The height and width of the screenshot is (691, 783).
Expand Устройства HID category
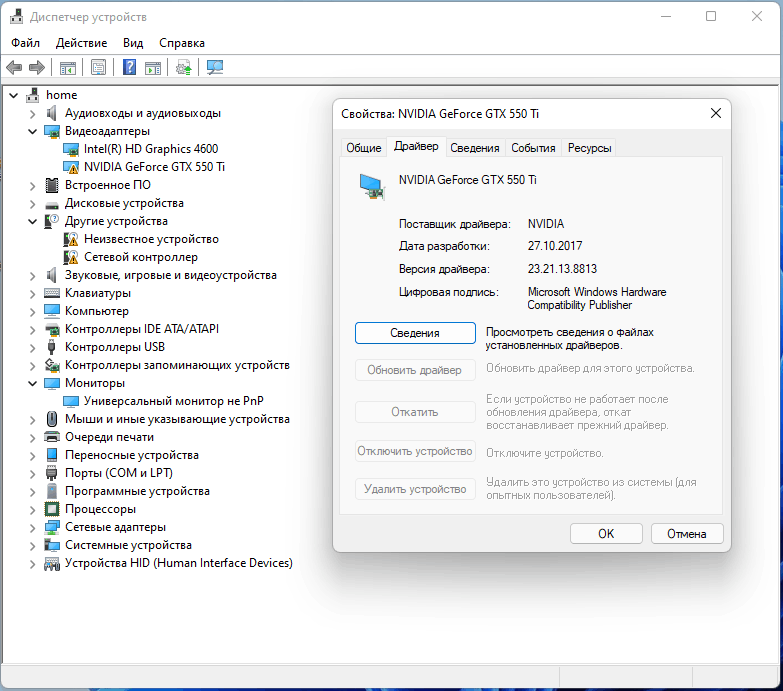pyautogui.click(x=32, y=563)
